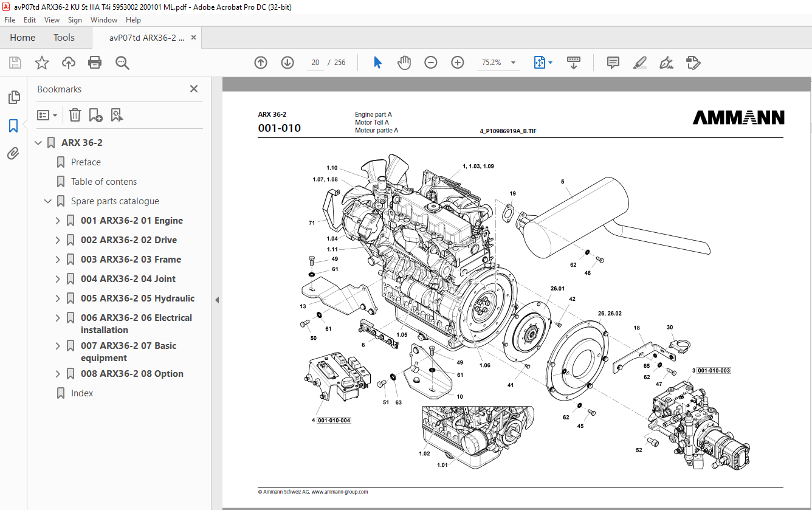The height and width of the screenshot is (510, 812).
Task: Go to the previous page arrow
Action: (261, 63)
